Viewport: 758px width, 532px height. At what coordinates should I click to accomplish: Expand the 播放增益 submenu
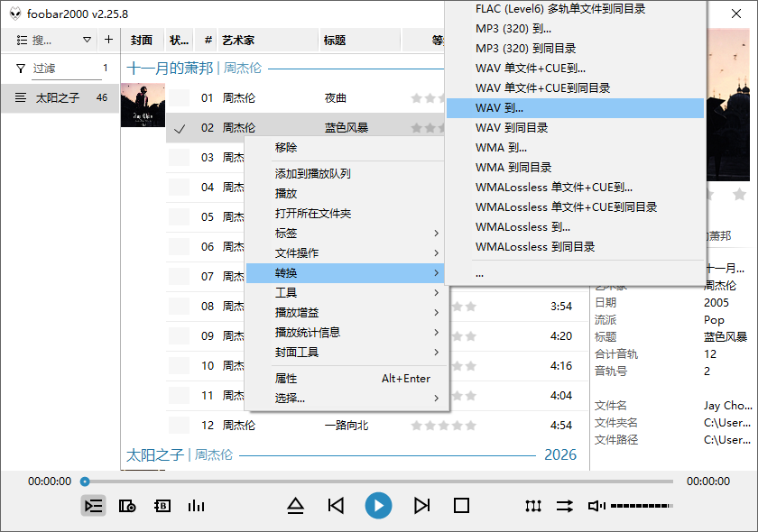pyautogui.click(x=346, y=313)
